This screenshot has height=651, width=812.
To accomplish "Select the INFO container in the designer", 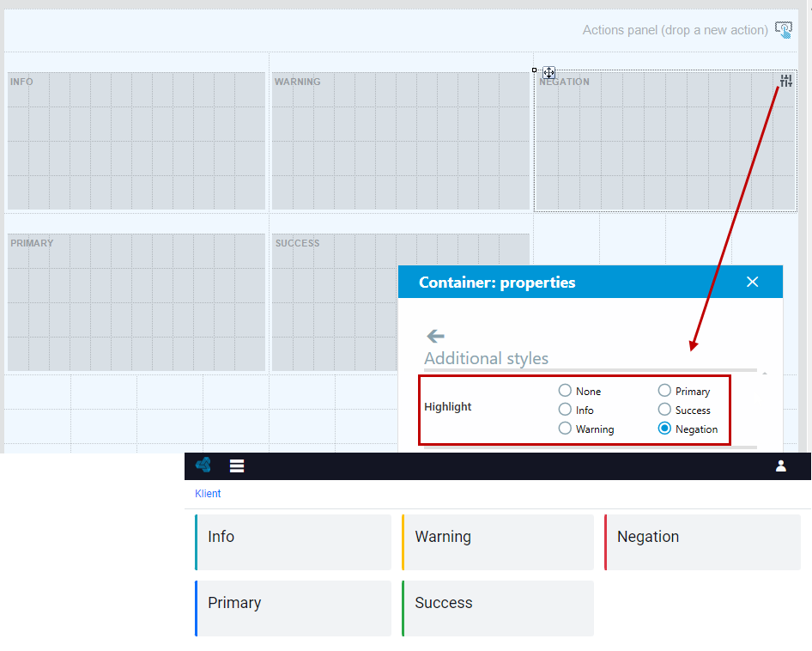I will (x=136, y=141).
